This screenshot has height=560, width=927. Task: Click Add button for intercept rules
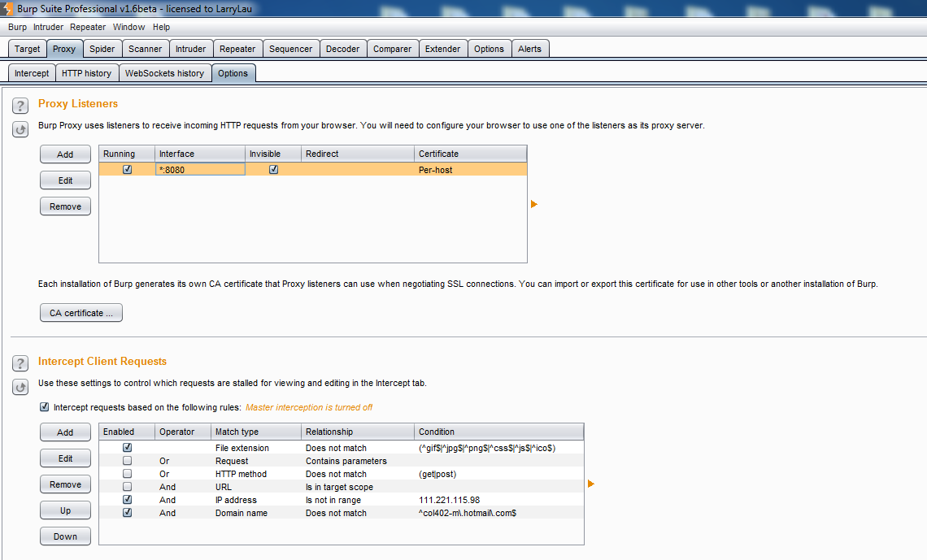pyautogui.click(x=65, y=432)
